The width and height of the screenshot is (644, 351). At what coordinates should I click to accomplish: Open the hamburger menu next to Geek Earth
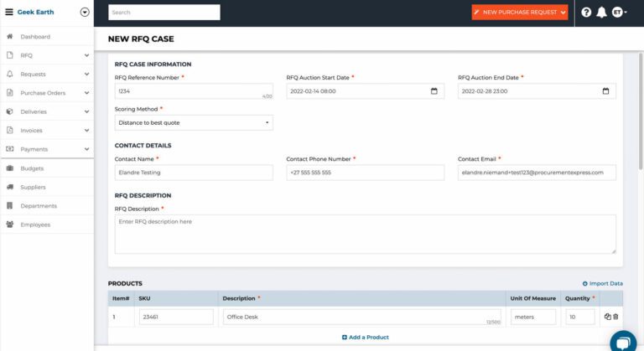(x=8, y=12)
